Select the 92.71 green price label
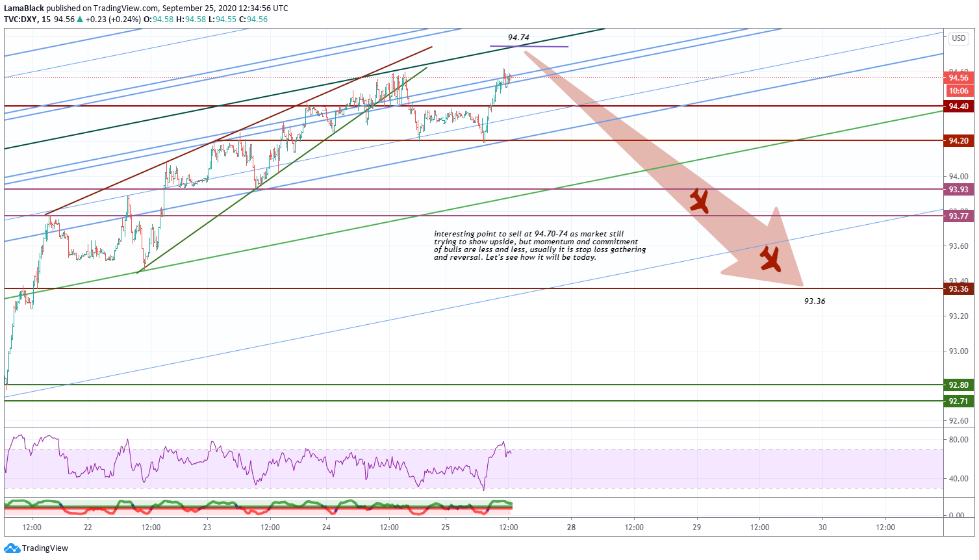This screenshot has height=560, width=979. 958,401
